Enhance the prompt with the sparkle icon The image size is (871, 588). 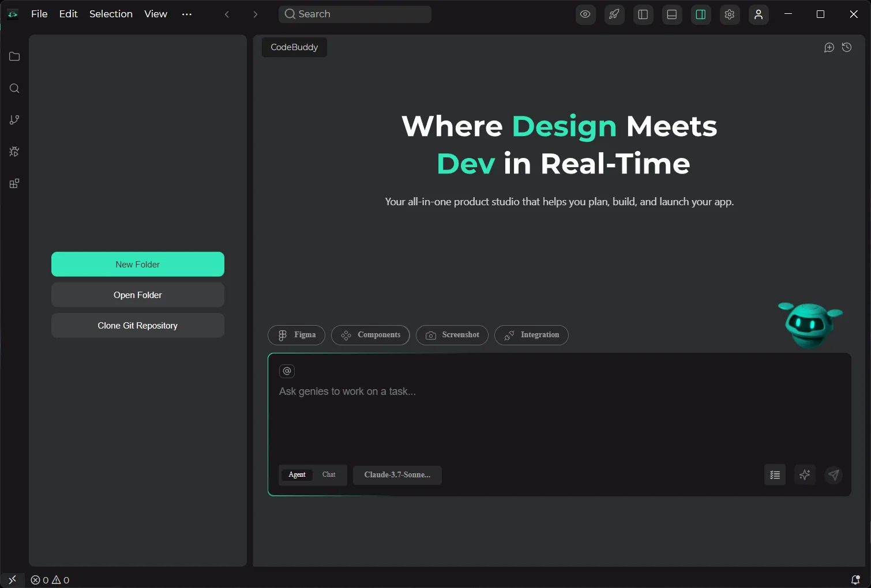pyautogui.click(x=805, y=475)
